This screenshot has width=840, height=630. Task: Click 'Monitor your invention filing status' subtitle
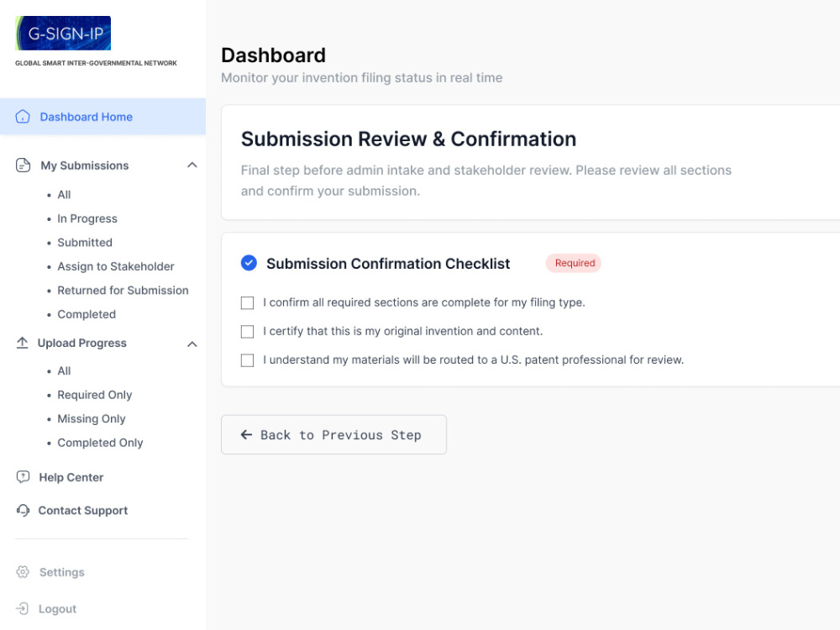click(361, 77)
